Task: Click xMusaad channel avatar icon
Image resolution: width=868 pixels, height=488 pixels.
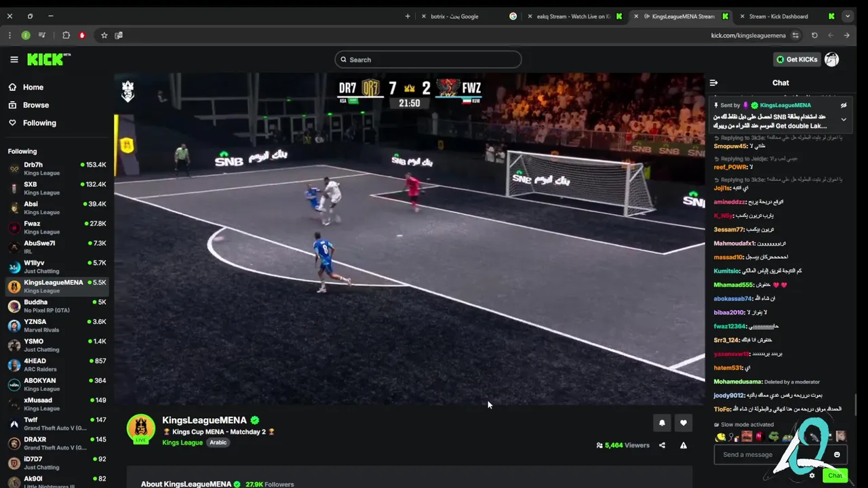Action: pos(14,405)
